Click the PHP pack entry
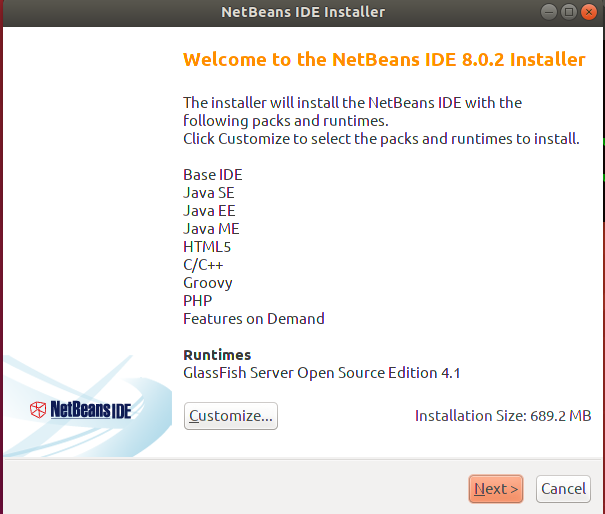605x514 pixels. [x=197, y=301]
